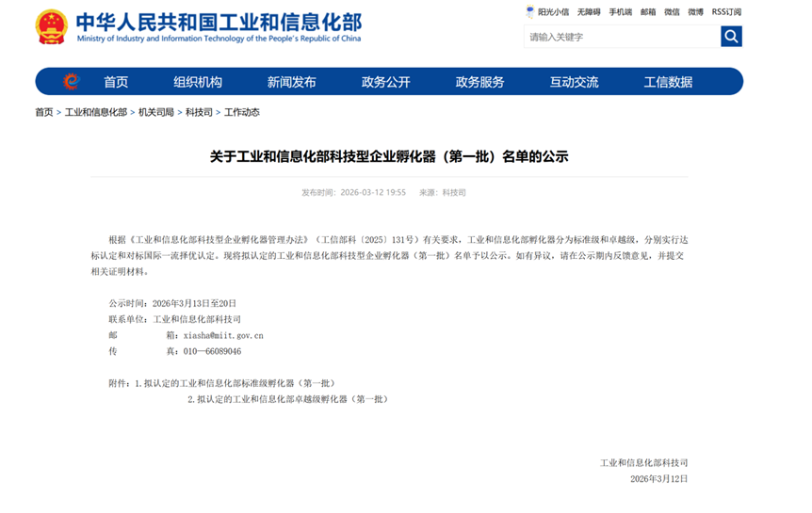Subscribe via the RSS订阅 link
Viewport: 812px width, 513px height.
tap(726, 12)
